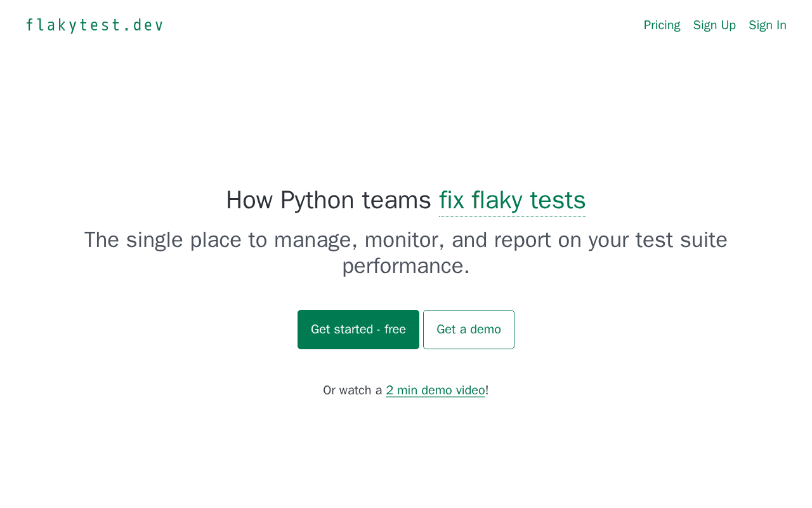Click the 'Get a demo' button

tap(468, 330)
